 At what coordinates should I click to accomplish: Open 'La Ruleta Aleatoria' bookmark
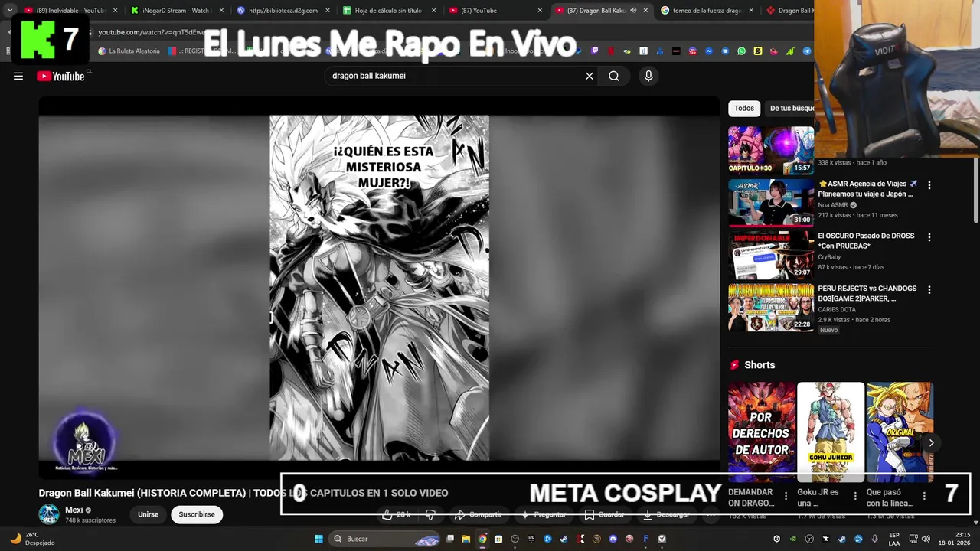point(129,51)
